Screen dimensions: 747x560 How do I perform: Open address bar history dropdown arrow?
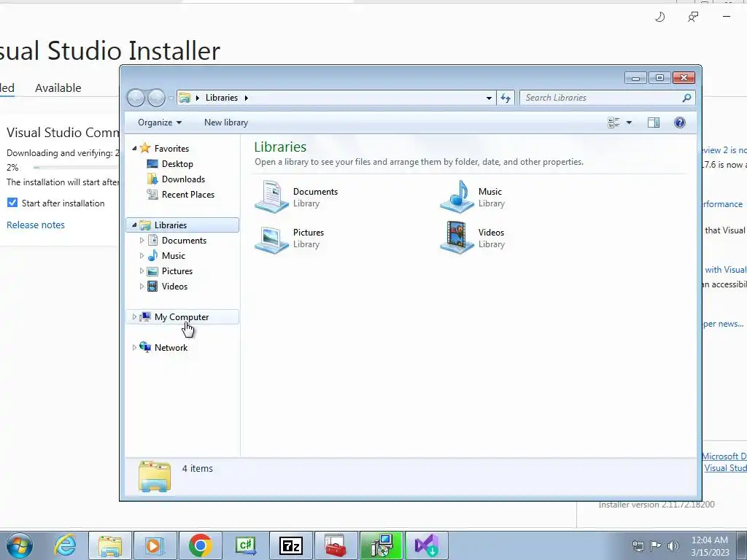489,98
